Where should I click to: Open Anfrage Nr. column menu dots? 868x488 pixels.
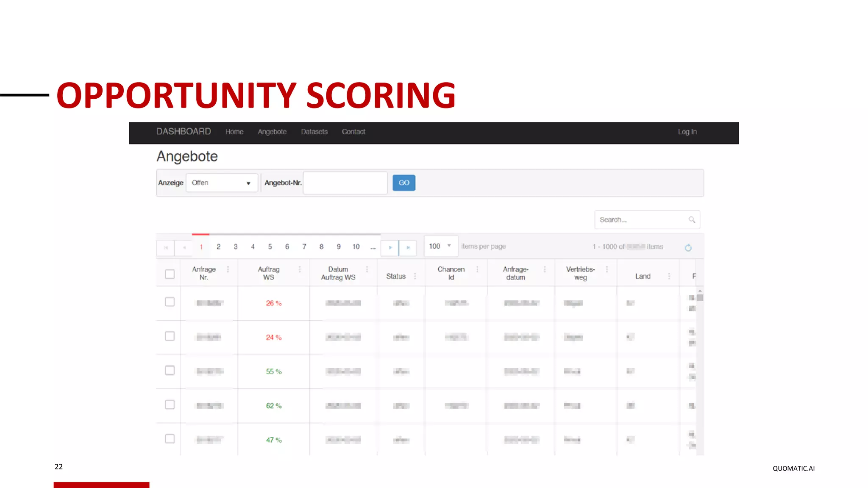click(x=228, y=269)
